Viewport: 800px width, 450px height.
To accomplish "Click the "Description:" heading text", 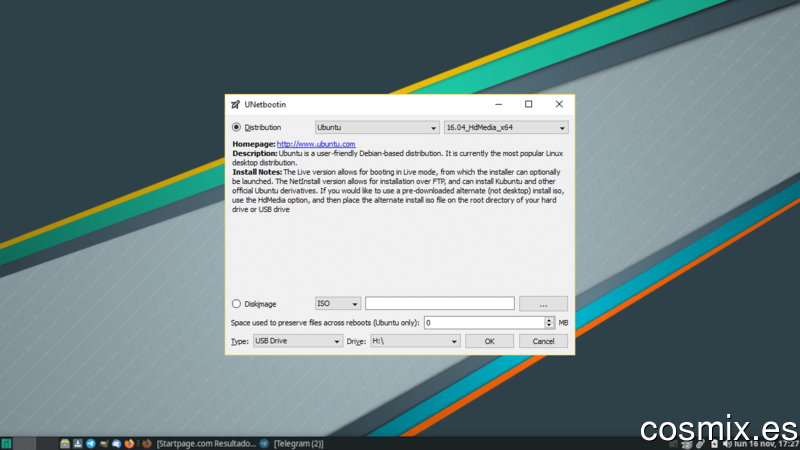I will (255, 153).
